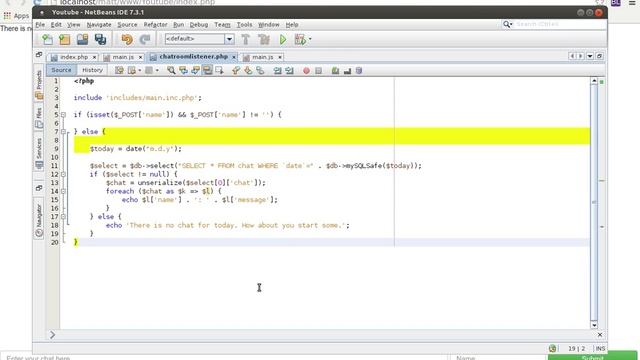
Task: Open the Services side panel
Action: pos(39,153)
